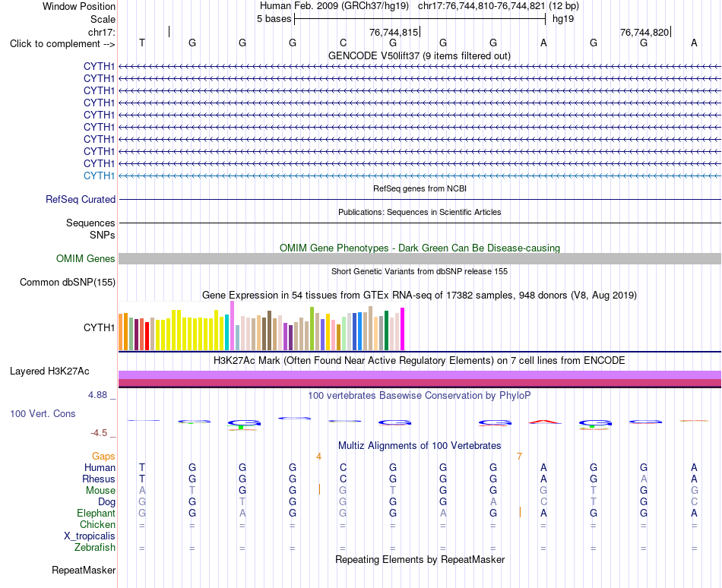Click the Window Position label
Screen dimensions: 722x588
click(79, 6)
